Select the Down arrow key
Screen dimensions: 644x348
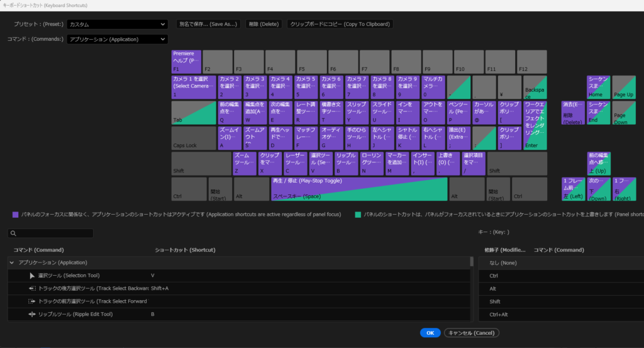[599, 189]
